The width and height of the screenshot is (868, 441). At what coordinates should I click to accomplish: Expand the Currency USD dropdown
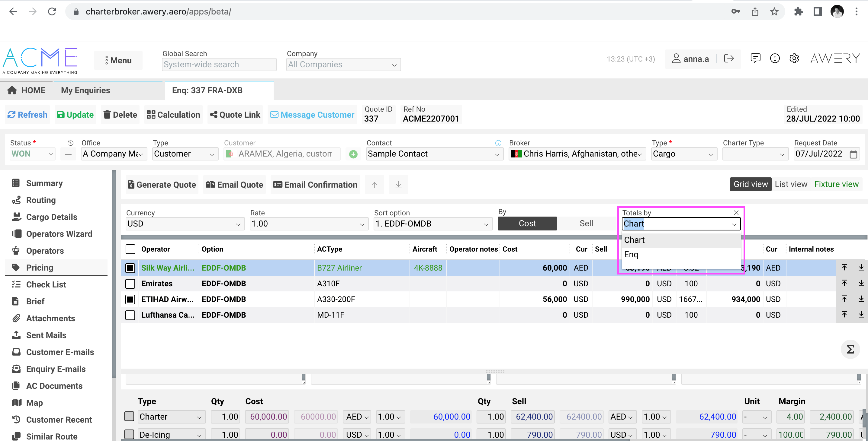point(184,224)
